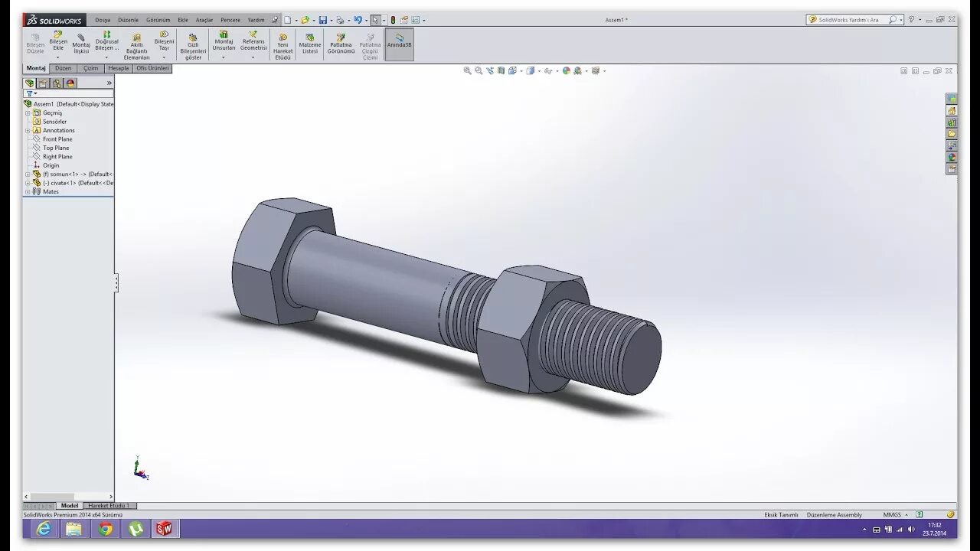The image size is (980, 551).
Task: Click the Referans Geometrisi tool
Action: pyautogui.click(x=253, y=40)
